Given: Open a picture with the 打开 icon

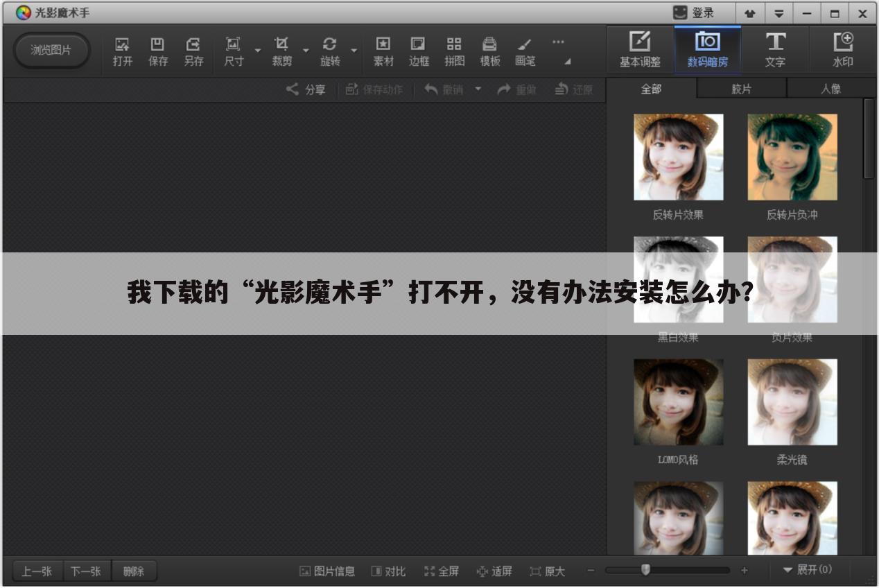Looking at the screenshot, I should (123, 51).
